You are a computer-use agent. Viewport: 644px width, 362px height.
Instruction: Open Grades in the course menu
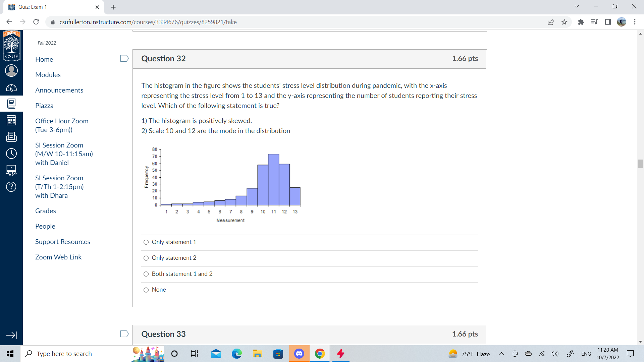click(46, 211)
